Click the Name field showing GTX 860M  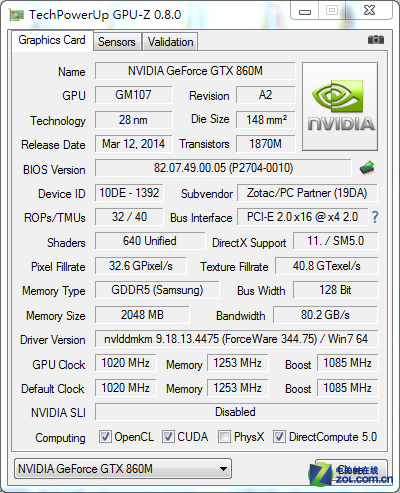(195, 71)
